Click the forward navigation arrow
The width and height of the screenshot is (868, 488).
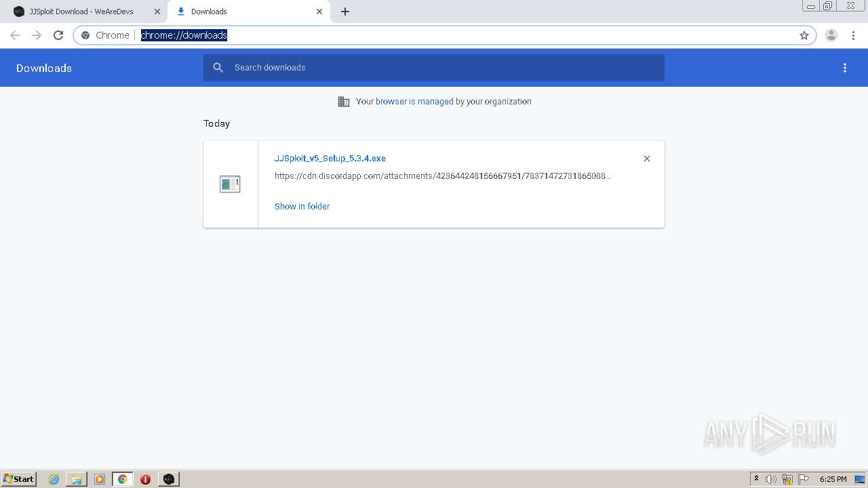[37, 35]
